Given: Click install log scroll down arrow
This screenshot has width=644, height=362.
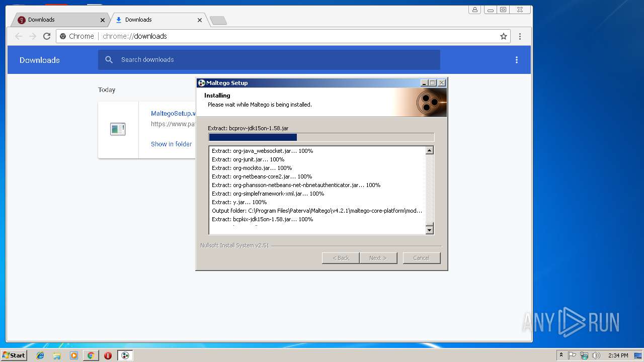Looking at the screenshot, I should (x=430, y=230).
